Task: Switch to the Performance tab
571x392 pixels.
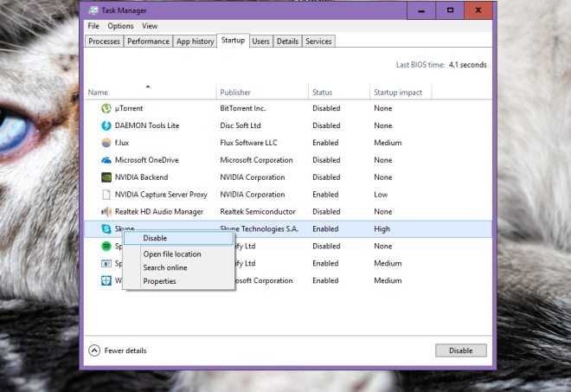Action: (148, 42)
